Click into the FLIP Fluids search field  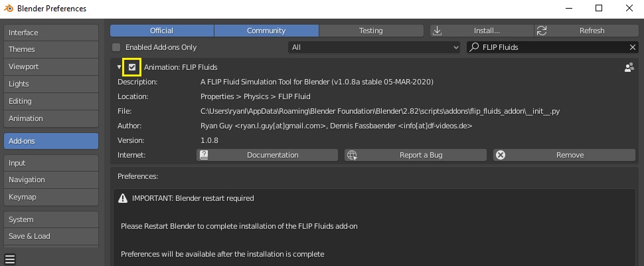tap(553, 47)
